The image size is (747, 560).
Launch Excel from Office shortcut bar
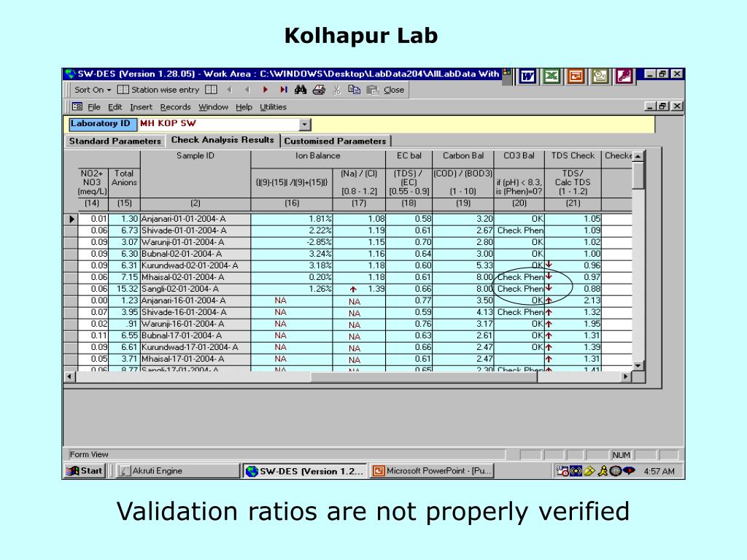click(x=551, y=77)
